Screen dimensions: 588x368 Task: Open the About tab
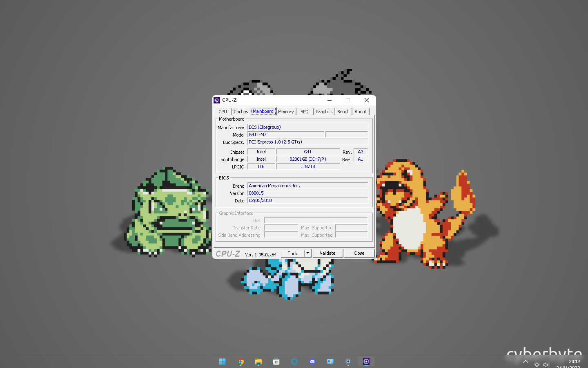[361, 112]
